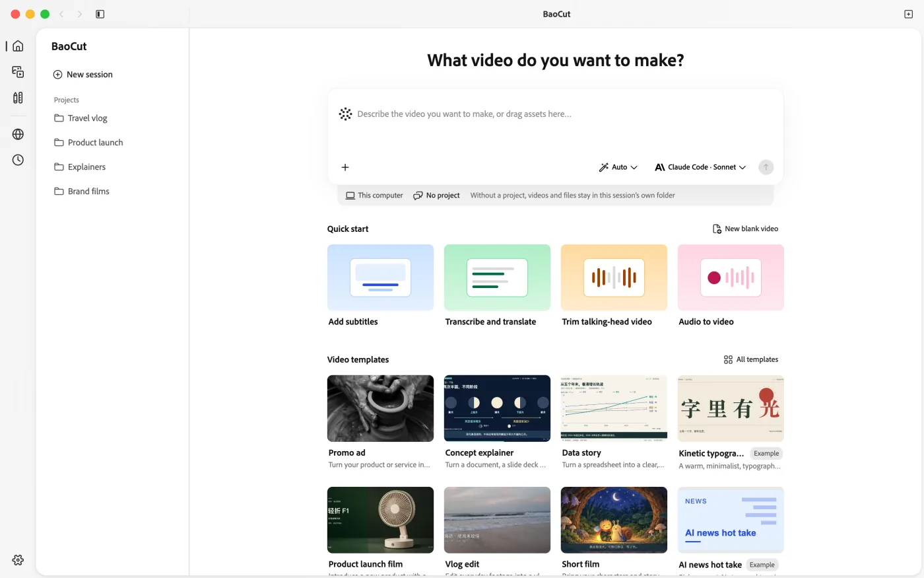924x578 pixels.
Task: Open the tuning sliders rail icon
Action: (x=18, y=98)
